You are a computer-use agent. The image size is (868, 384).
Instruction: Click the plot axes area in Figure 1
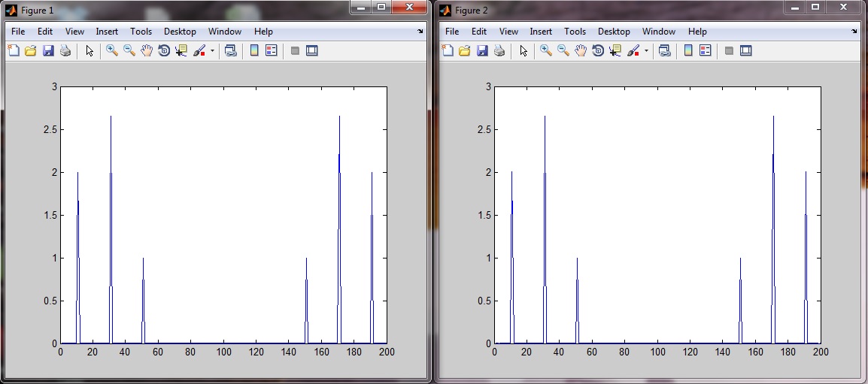pos(223,215)
